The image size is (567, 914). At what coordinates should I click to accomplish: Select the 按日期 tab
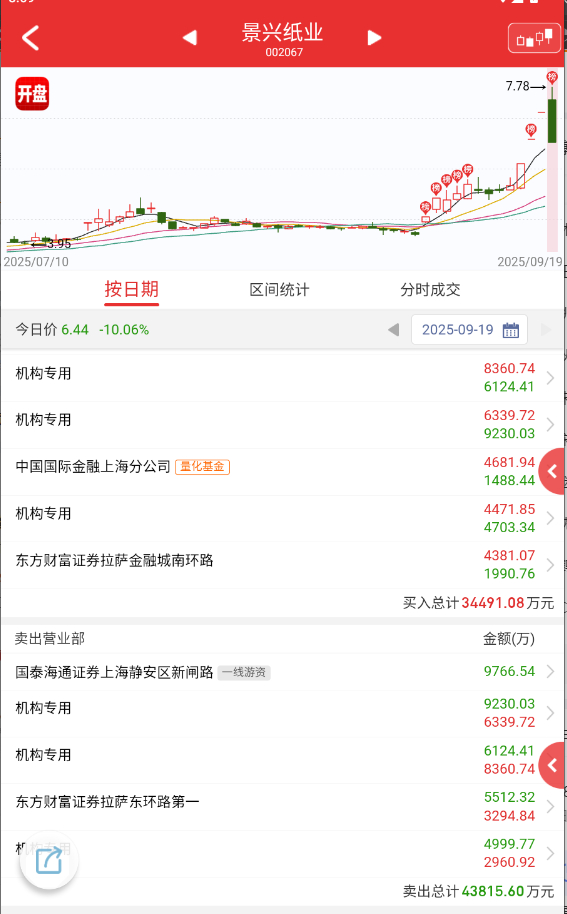(x=132, y=289)
